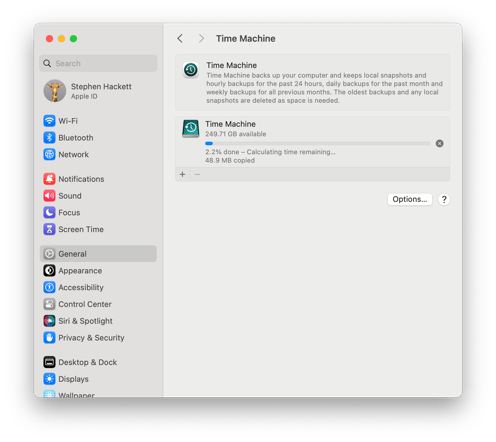Add a backup disk with the plus button
The height and width of the screenshot is (442, 496).
[182, 174]
